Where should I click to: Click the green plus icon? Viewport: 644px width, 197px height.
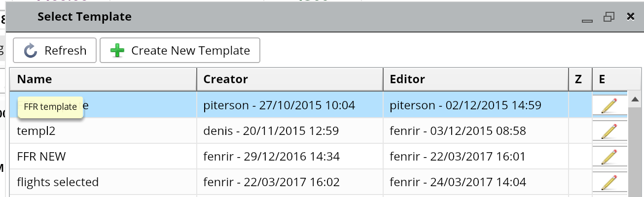click(117, 51)
